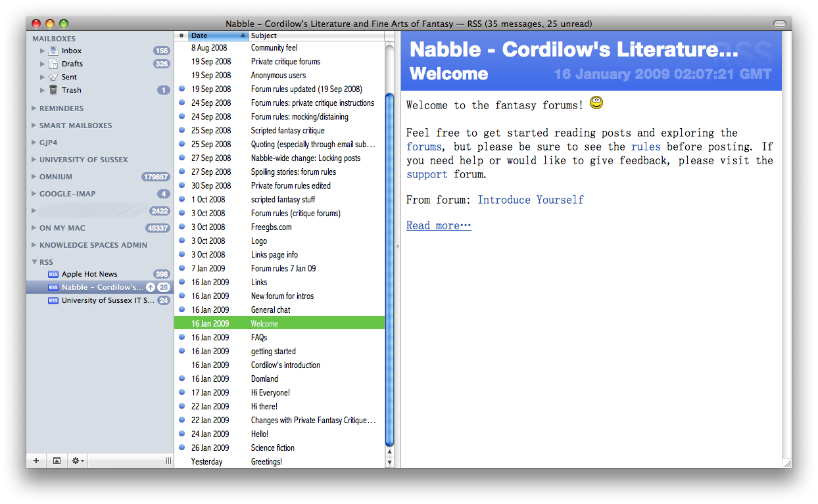Sort by the Subject column header

[x=314, y=35]
